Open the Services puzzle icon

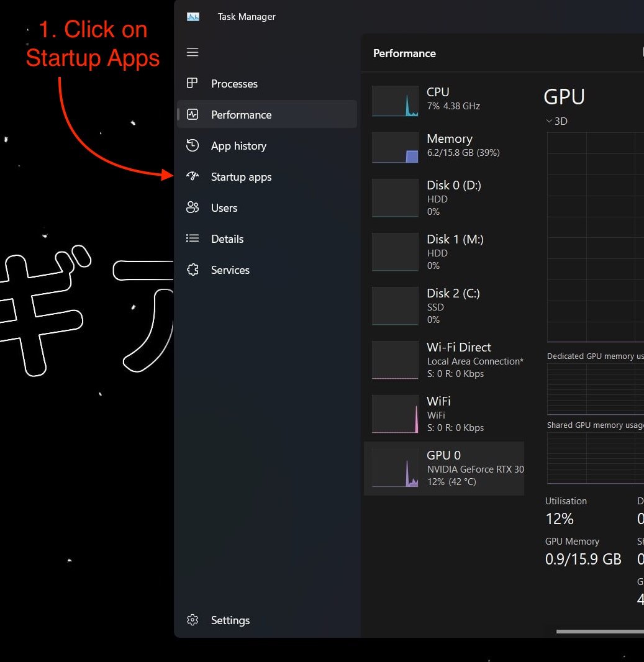click(193, 270)
